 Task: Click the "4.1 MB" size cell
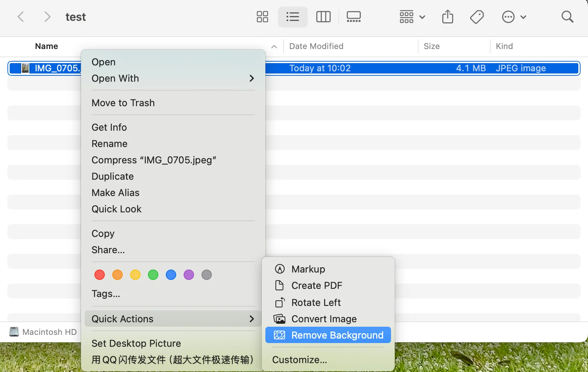(x=471, y=68)
